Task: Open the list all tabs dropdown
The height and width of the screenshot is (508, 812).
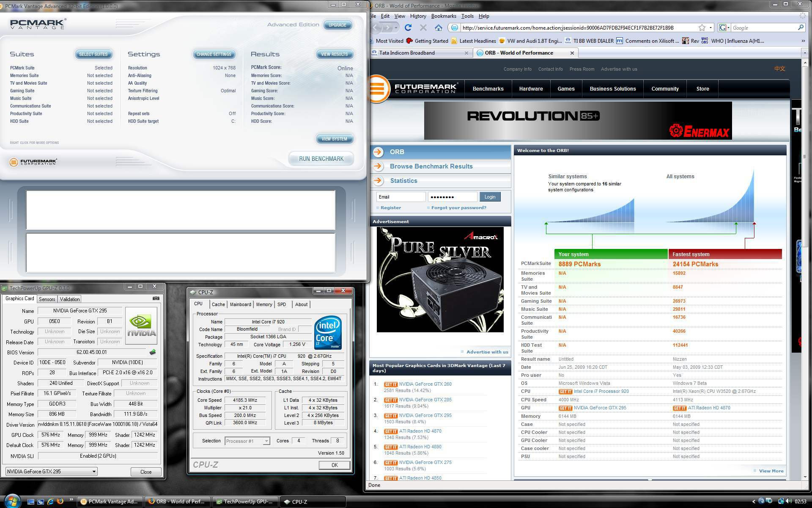Action: pyautogui.click(x=804, y=53)
